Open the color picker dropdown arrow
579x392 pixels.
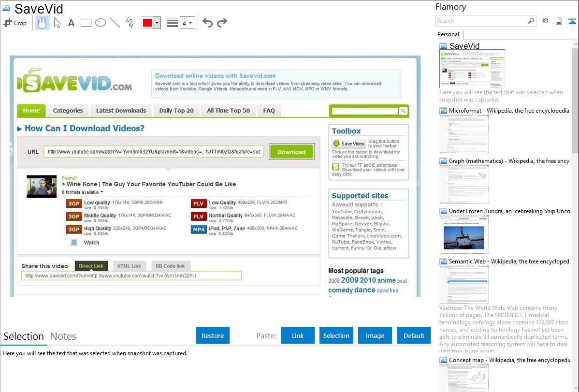[157, 23]
